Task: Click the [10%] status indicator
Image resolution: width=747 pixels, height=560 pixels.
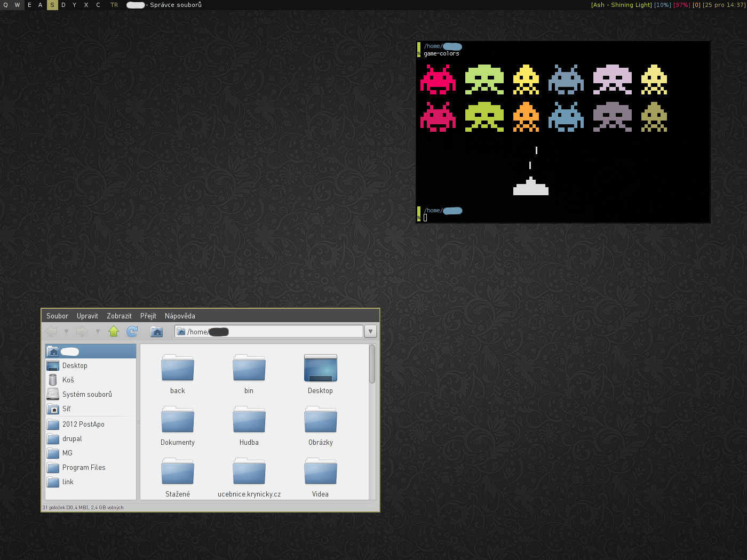Action: (663, 5)
